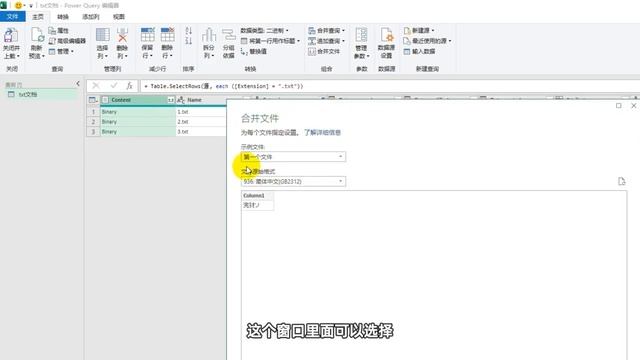Click Use First Row as Headers (将第一行用作标题)
Screen dimensions: 640x360
pyautogui.click(x=270, y=41)
